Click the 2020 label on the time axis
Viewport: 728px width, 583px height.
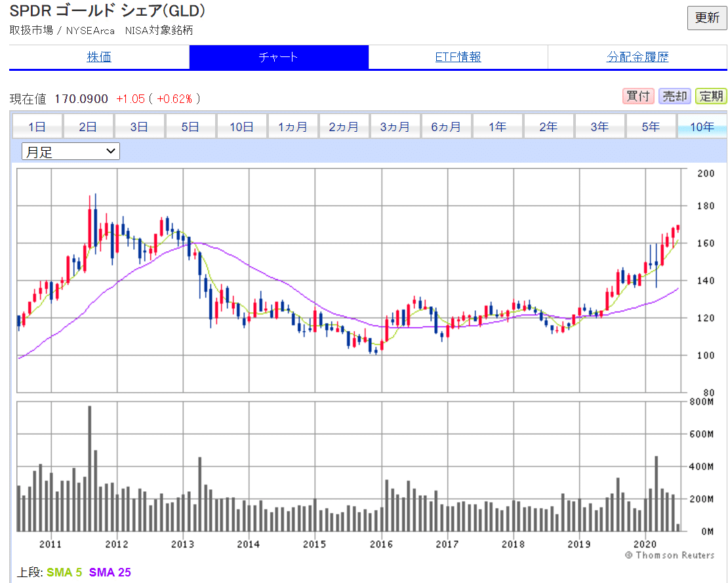click(x=645, y=544)
